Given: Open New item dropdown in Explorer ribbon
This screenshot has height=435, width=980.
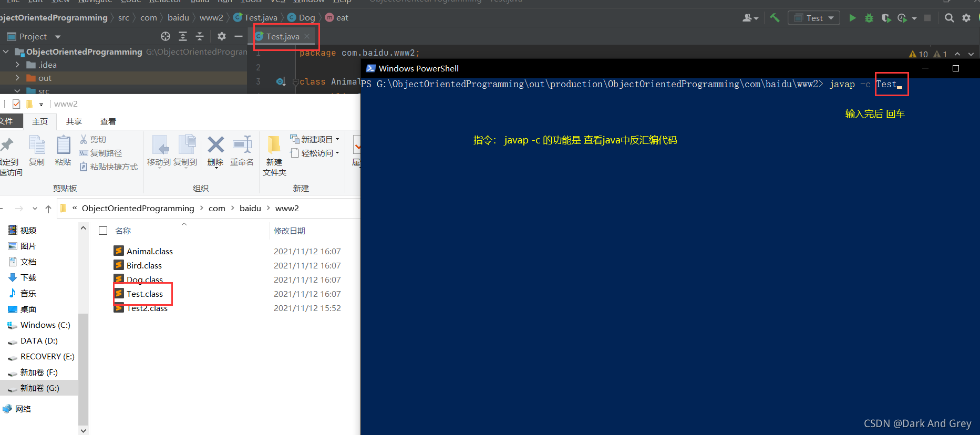Looking at the screenshot, I should [315, 139].
